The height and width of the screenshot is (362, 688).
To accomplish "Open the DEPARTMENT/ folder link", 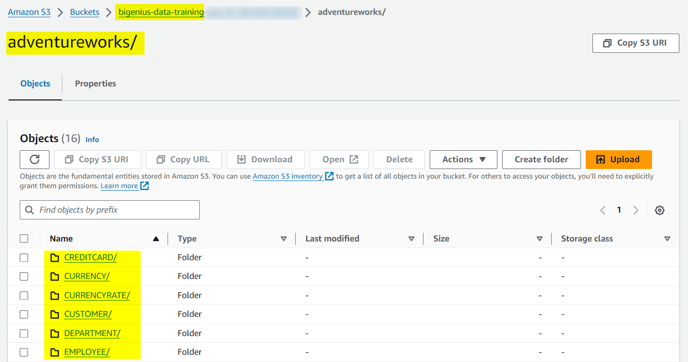I will point(92,333).
